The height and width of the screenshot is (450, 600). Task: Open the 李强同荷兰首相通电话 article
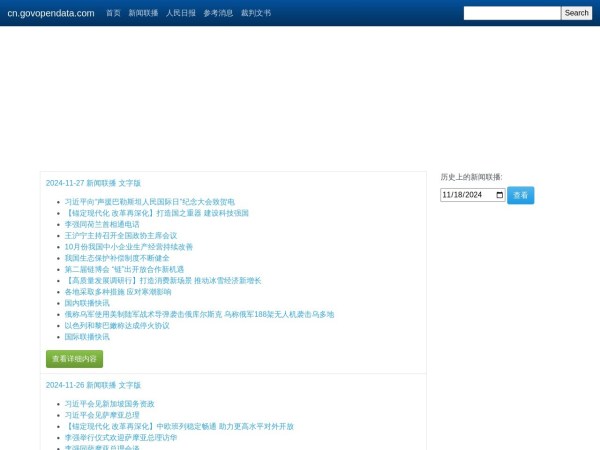pyautogui.click(x=102, y=225)
